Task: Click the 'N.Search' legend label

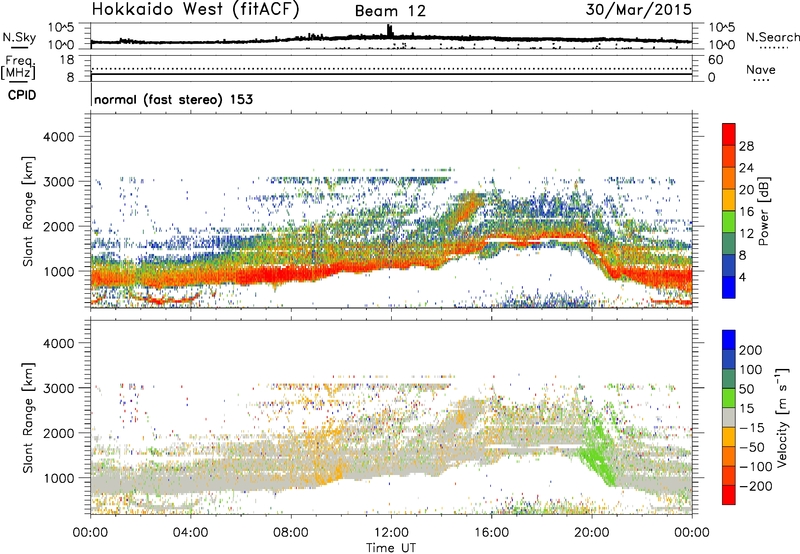Action: pos(772,37)
